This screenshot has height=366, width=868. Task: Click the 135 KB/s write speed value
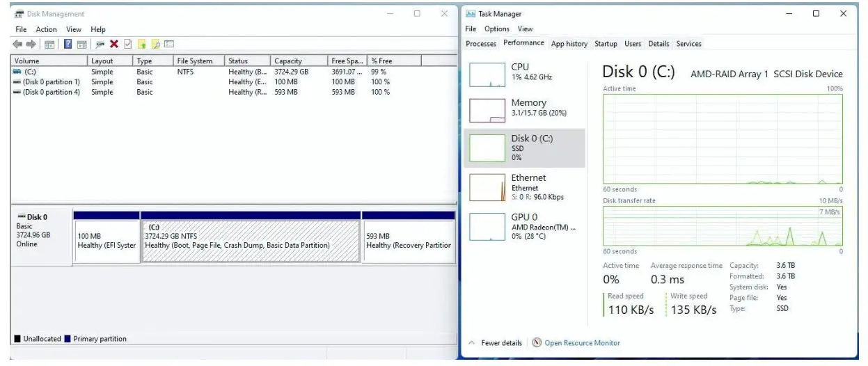[x=693, y=310]
